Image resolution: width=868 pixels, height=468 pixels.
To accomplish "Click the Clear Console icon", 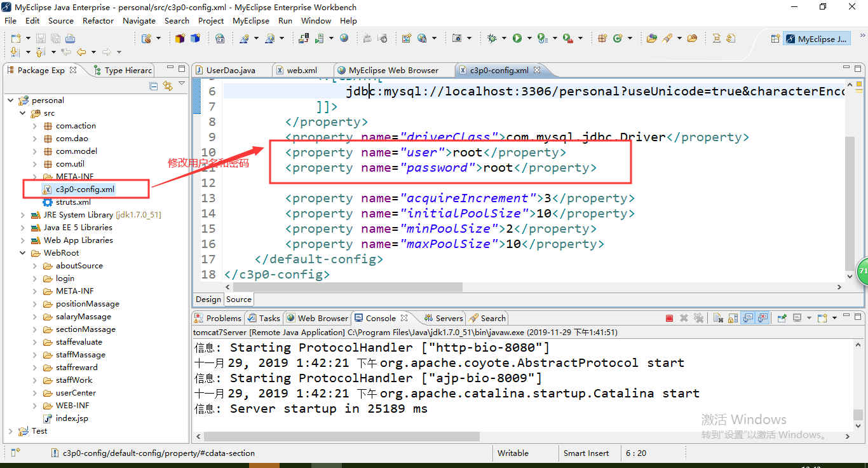I will [x=718, y=319].
